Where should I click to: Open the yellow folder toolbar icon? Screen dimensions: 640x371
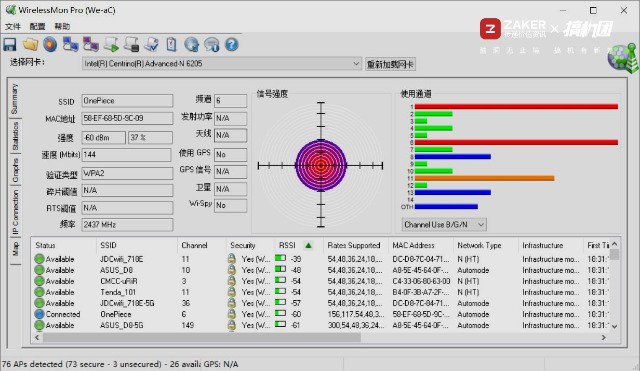31,44
